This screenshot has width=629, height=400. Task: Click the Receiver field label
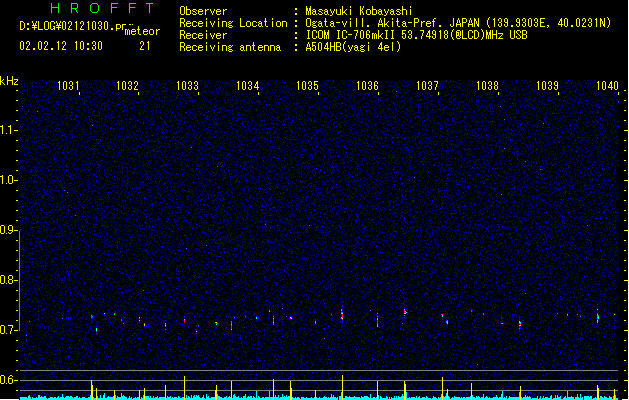203,35
